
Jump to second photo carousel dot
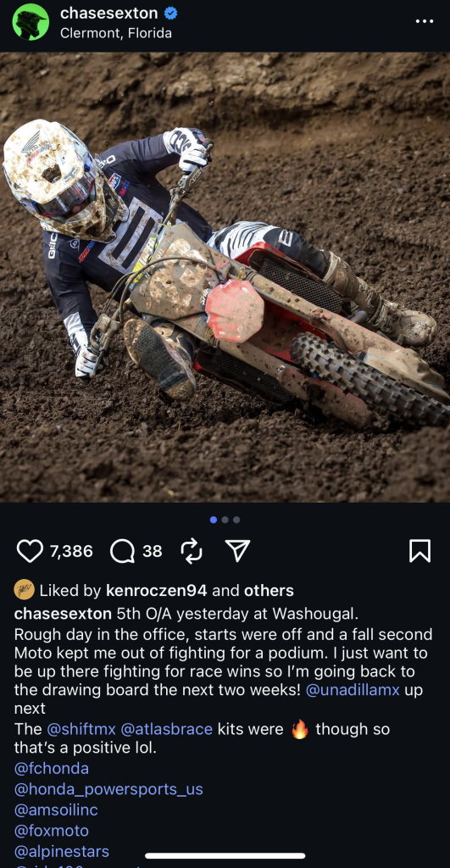coord(225,520)
